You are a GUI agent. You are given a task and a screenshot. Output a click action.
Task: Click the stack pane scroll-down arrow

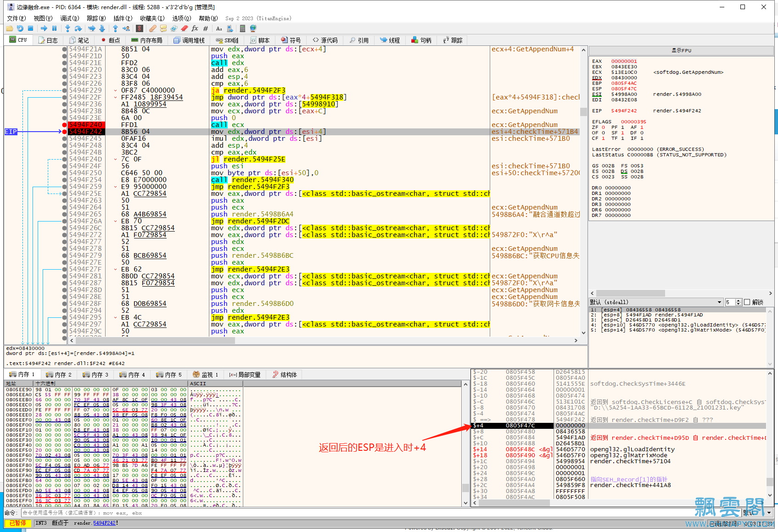point(770,496)
